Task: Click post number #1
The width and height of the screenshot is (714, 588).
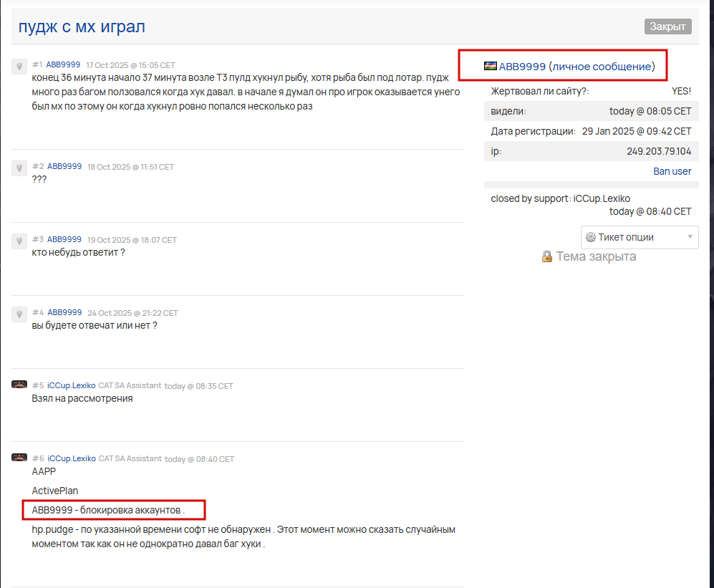Action: coord(37,64)
